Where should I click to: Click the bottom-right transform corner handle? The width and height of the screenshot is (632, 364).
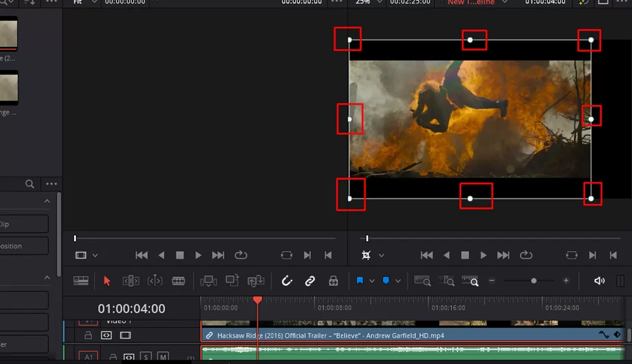[x=591, y=199]
